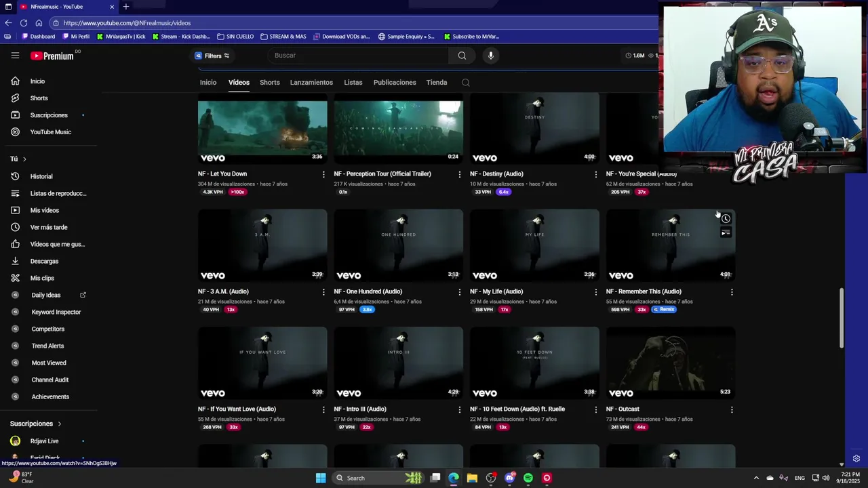Open options menu for NF - Remember This (Audio)
868x488 pixels.
732,292
